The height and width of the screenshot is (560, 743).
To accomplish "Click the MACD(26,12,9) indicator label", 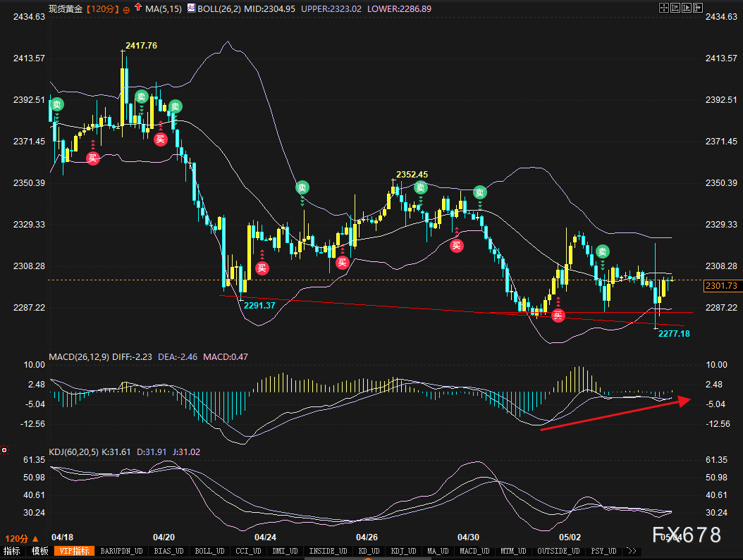I will coord(79,357).
